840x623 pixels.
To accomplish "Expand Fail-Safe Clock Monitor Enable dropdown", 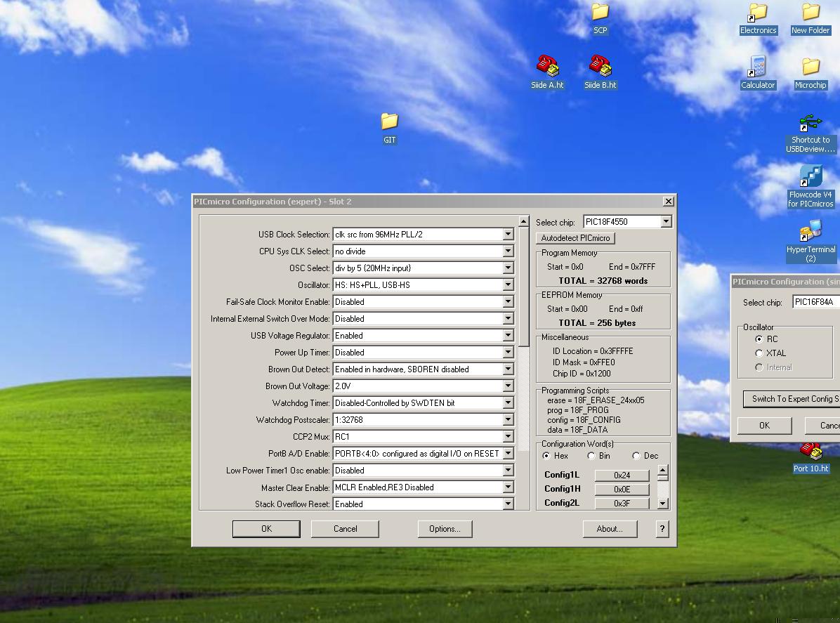I will click(508, 301).
